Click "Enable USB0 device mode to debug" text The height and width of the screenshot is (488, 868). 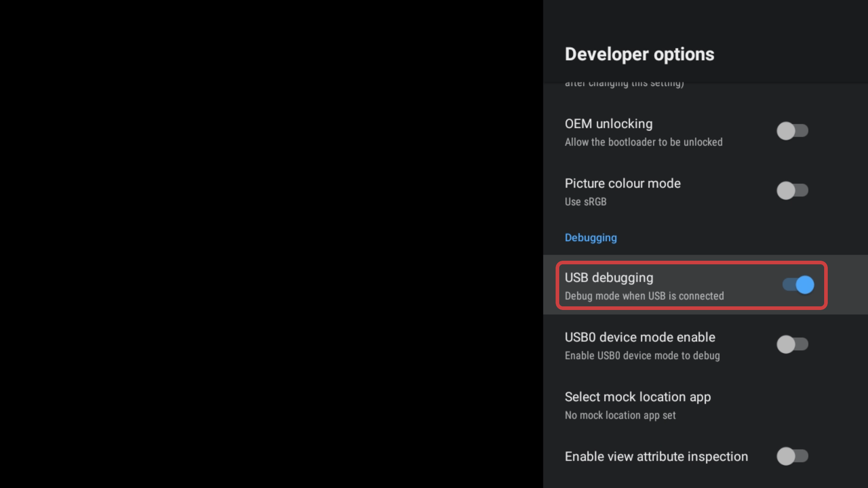(x=642, y=356)
